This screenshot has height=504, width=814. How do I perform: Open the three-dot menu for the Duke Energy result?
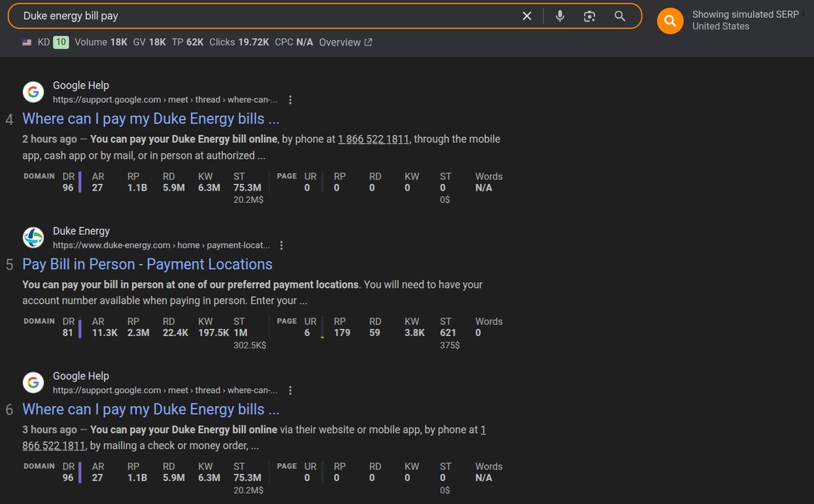click(282, 245)
